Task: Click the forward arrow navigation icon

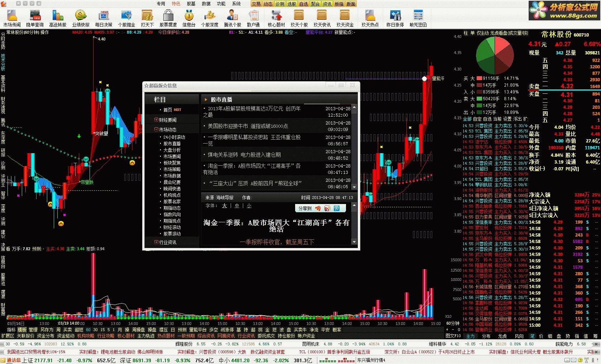Action: 32,4
